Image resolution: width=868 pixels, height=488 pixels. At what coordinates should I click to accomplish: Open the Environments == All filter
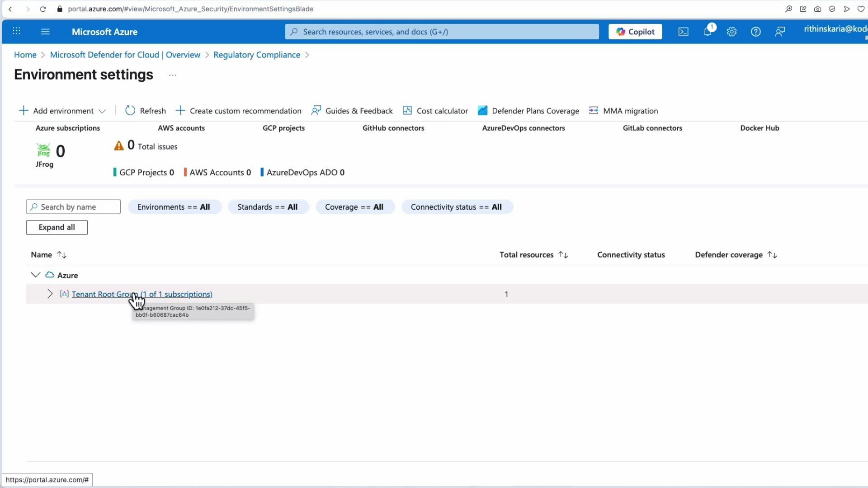(175, 206)
